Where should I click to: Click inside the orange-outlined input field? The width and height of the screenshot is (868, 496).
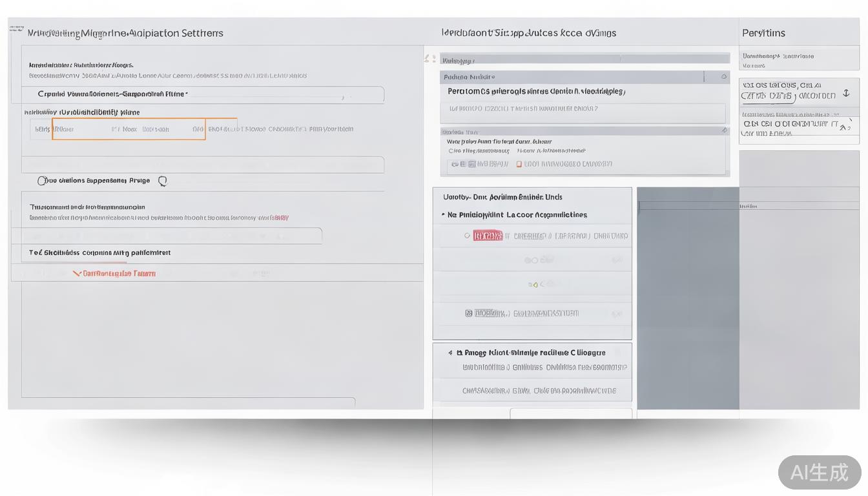click(x=129, y=129)
